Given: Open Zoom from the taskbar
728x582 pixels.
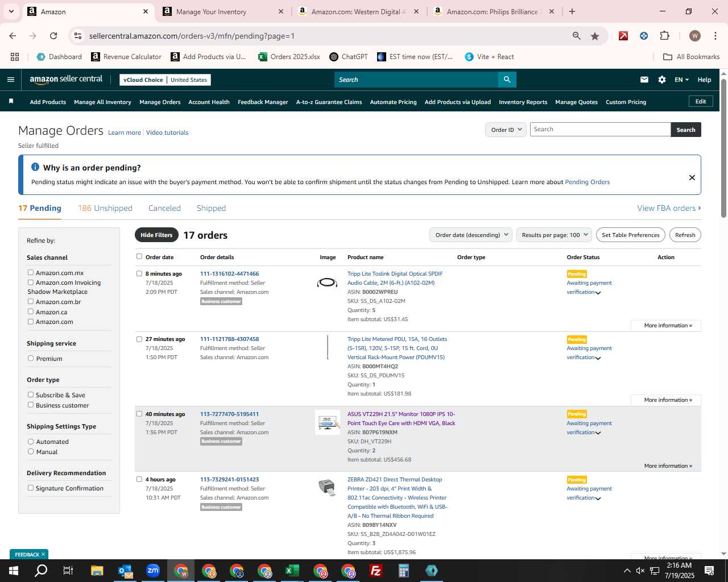Looking at the screenshot, I should point(153,571).
